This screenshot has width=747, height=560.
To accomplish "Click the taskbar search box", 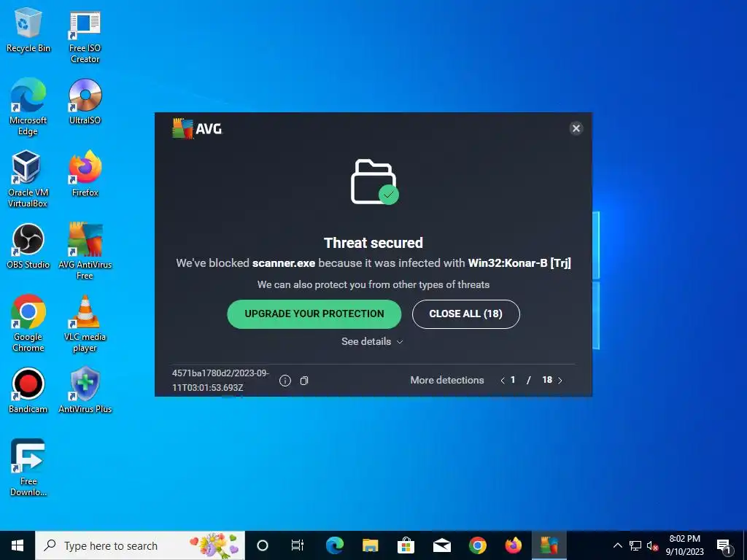I will click(x=140, y=545).
